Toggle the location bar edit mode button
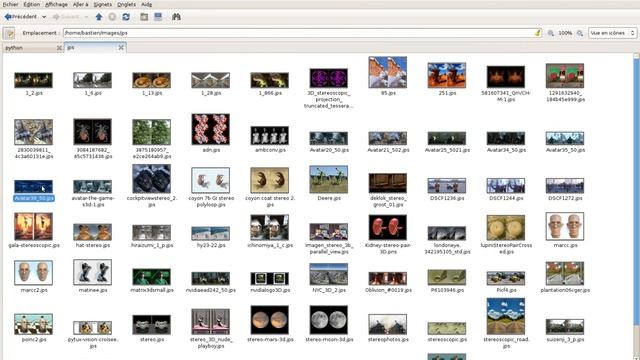 [9, 33]
